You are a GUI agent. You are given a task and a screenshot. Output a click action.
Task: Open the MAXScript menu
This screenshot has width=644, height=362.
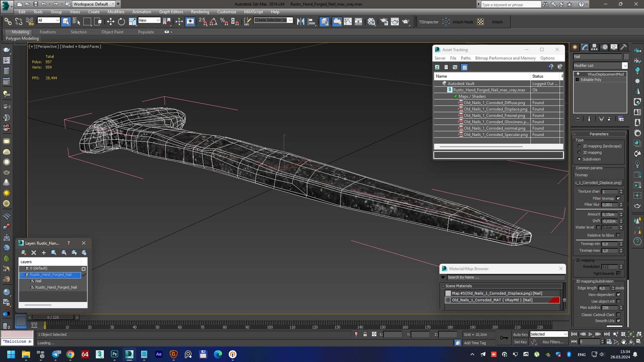coord(253,12)
